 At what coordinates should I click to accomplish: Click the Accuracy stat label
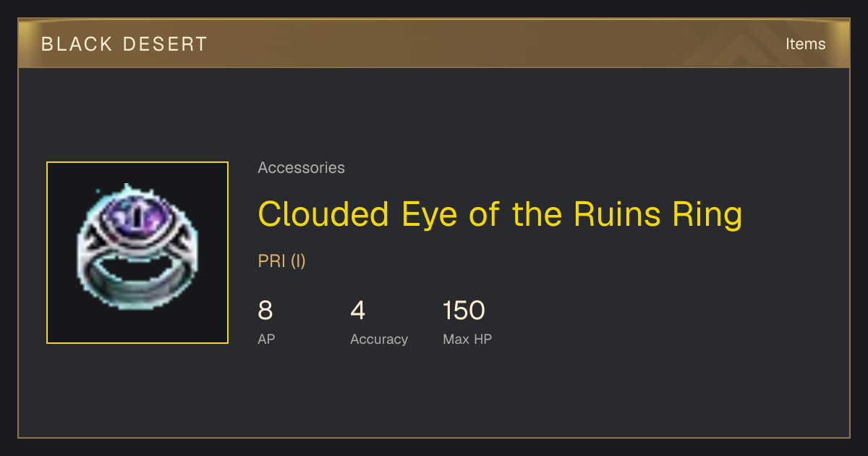tap(379, 339)
